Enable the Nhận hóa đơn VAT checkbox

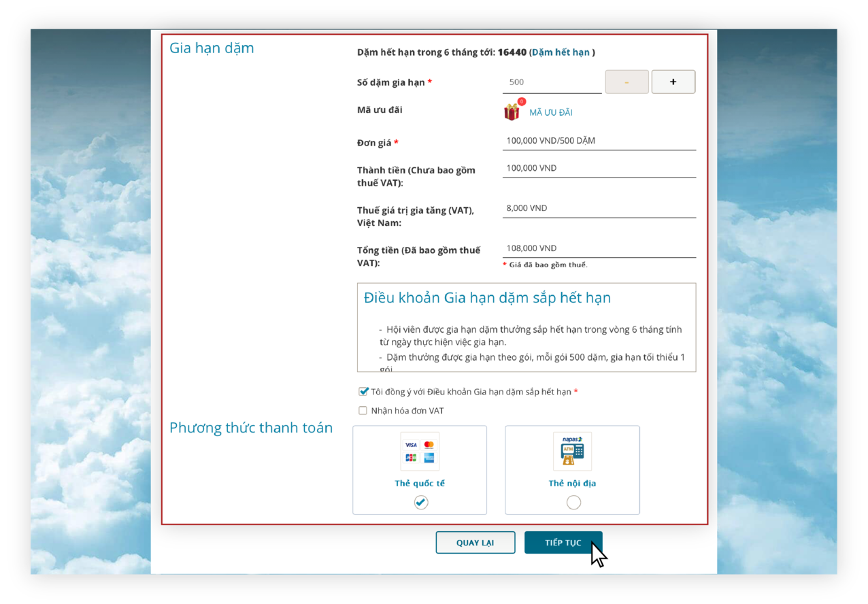point(363,410)
